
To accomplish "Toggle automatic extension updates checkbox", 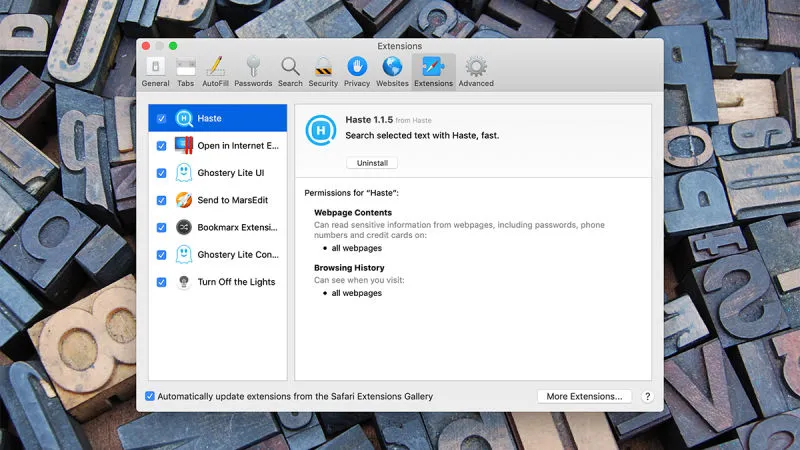I will click(150, 396).
